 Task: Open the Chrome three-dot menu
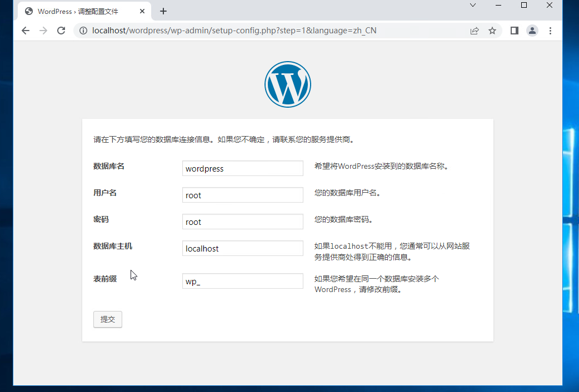(550, 31)
